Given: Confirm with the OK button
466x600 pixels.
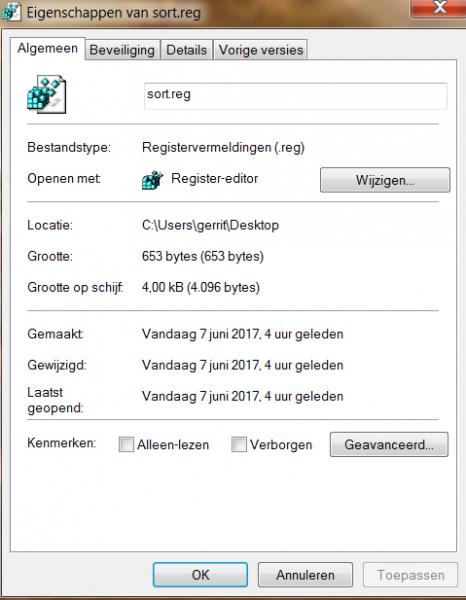Looking at the screenshot, I should pos(200,575).
